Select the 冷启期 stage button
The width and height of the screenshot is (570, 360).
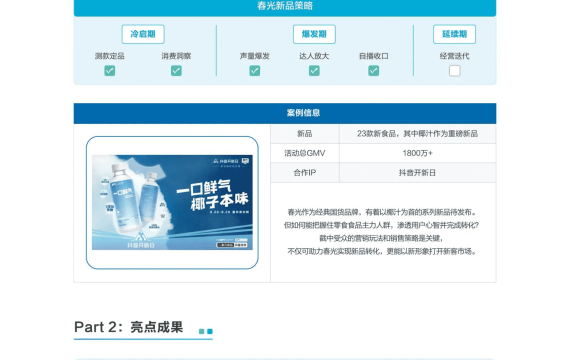click(143, 34)
